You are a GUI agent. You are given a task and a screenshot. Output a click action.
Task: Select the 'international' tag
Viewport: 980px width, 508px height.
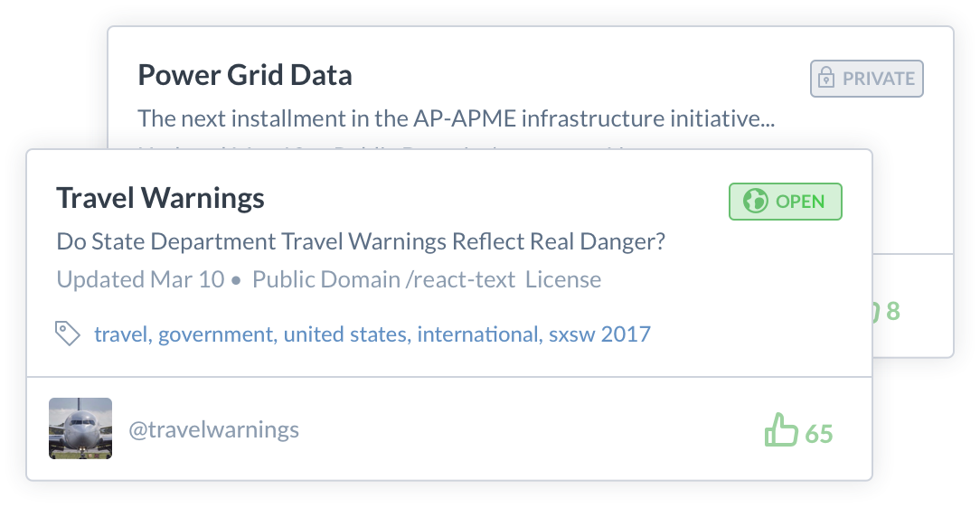tap(477, 334)
